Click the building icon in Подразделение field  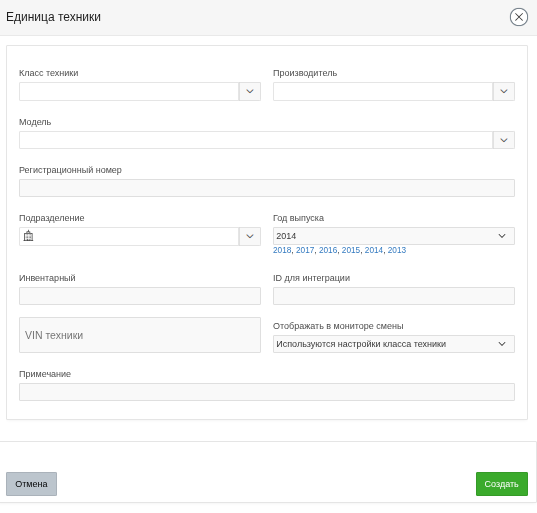tap(28, 236)
